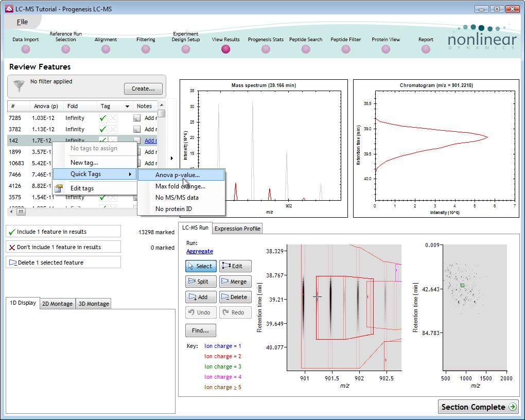Select the 1D Display tab
The image size is (525, 420).
[x=23, y=303]
